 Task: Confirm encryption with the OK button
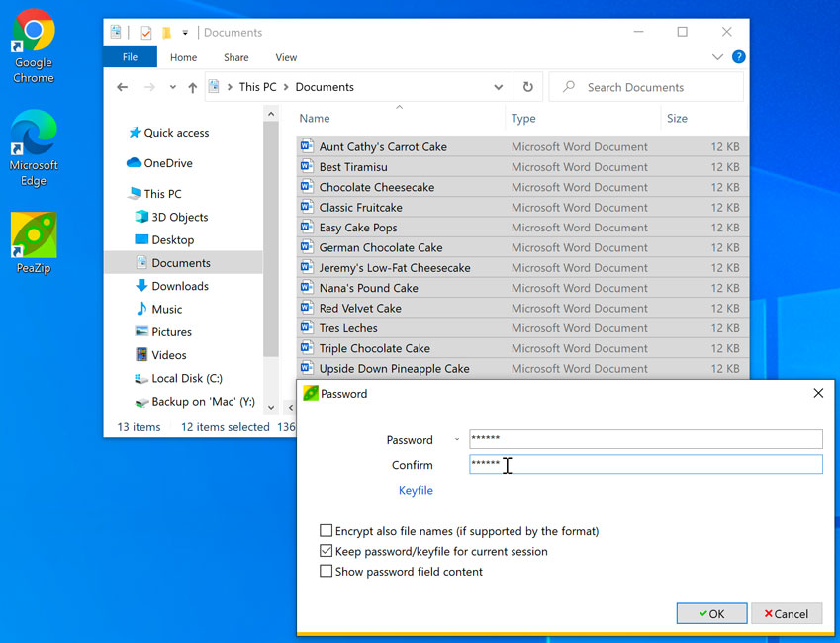point(711,613)
